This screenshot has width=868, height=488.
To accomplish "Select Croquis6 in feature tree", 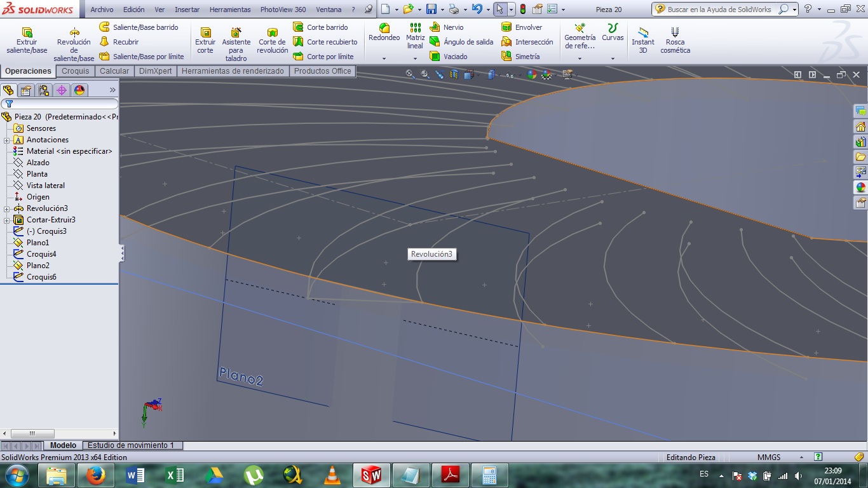I will [41, 277].
